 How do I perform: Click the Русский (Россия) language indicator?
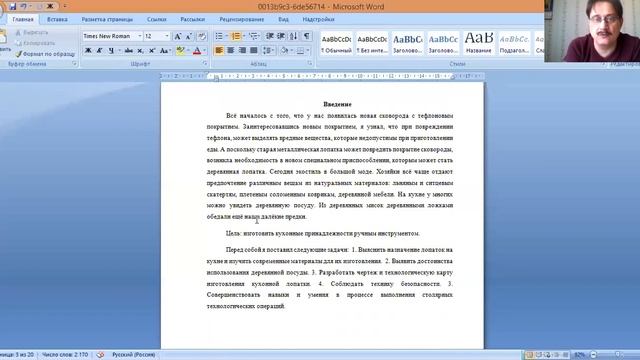(133, 355)
